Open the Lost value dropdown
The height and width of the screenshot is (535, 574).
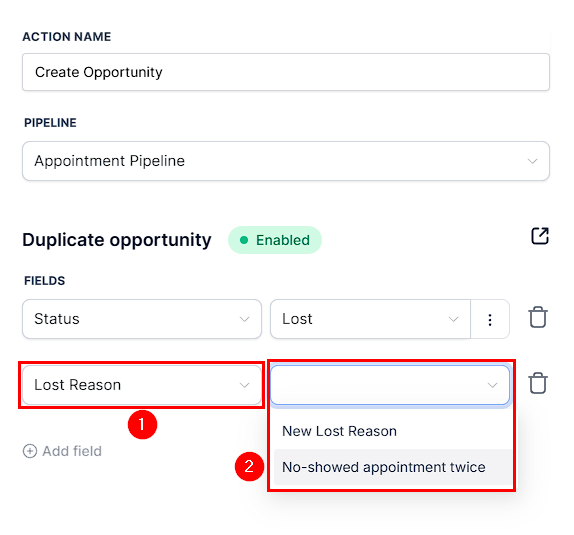coord(370,319)
